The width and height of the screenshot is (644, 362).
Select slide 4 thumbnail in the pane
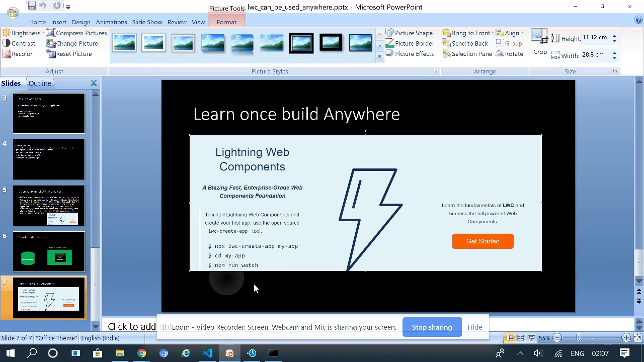(x=49, y=159)
